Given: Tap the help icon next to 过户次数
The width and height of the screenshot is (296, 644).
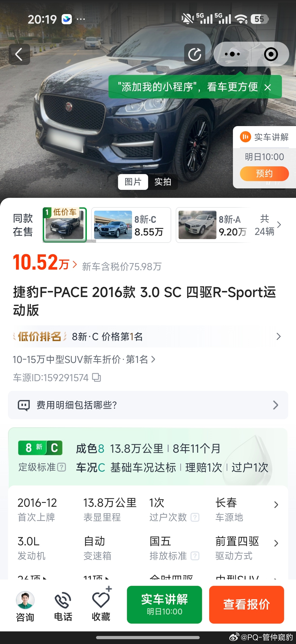Looking at the screenshot, I should 195,517.
